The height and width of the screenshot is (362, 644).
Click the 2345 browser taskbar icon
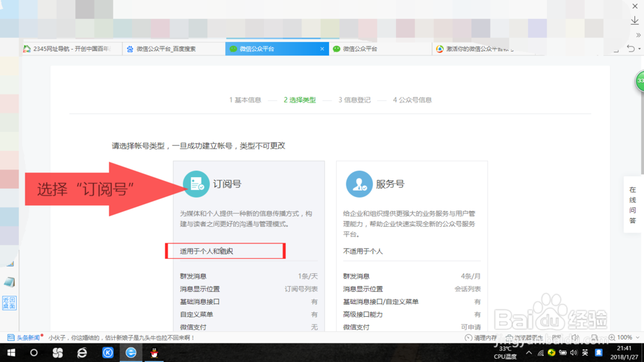pyautogui.click(x=131, y=353)
